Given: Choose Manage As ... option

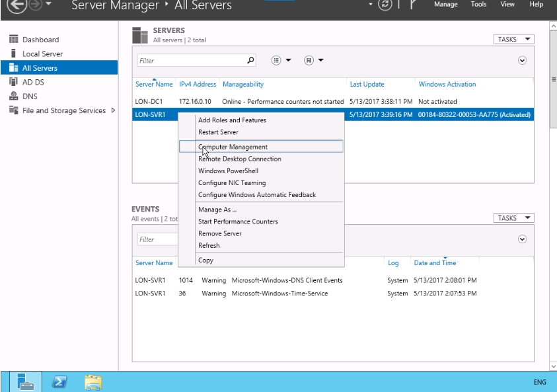Looking at the screenshot, I should point(261,210).
